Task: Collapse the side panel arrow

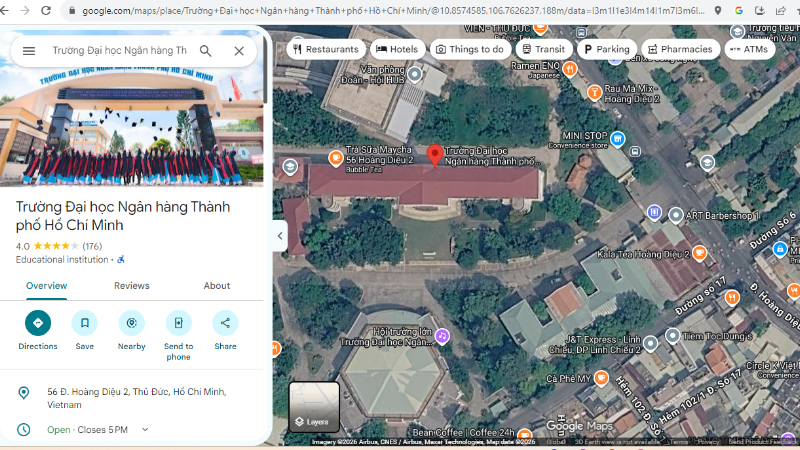Action: pos(280,236)
